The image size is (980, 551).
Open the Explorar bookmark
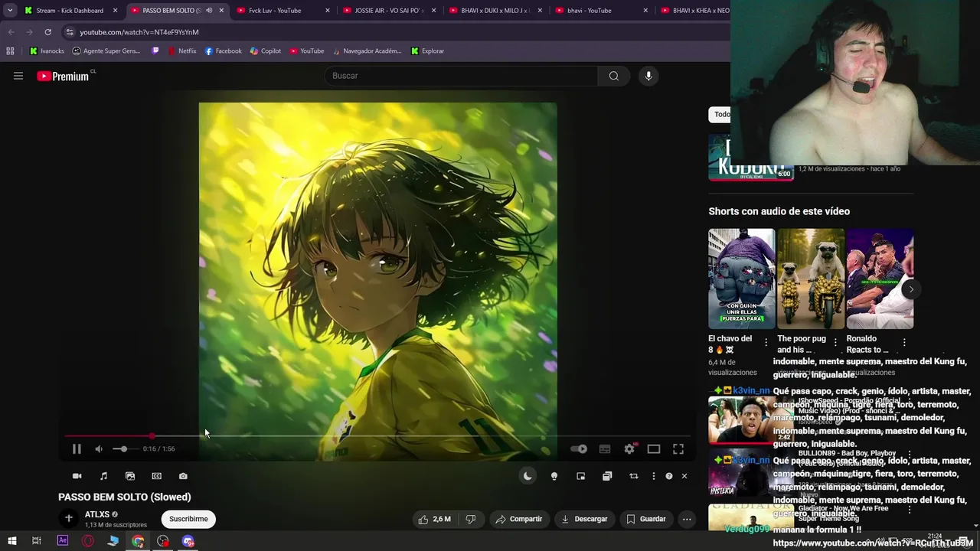pyautogui.click(x=427, y=51)
